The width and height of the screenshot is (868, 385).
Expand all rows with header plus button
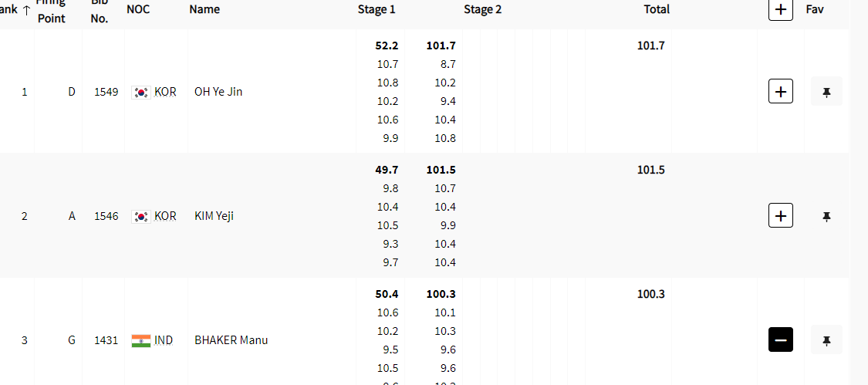coord(781,9)
